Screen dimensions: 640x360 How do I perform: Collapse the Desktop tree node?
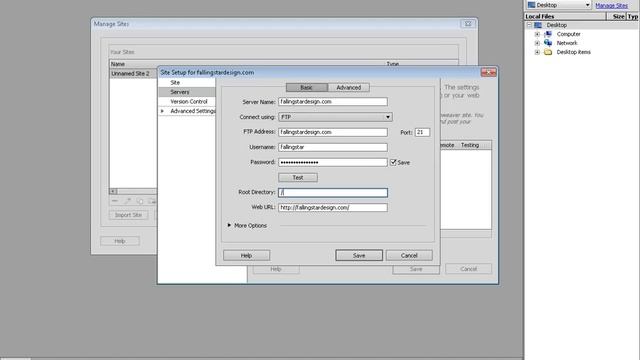(x=529, y=25)
